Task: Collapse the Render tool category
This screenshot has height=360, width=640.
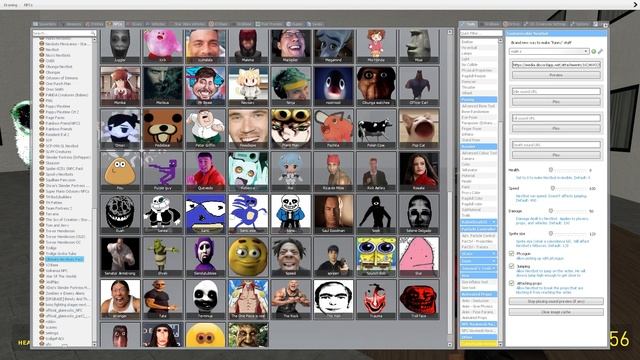Action: (478, 146)
